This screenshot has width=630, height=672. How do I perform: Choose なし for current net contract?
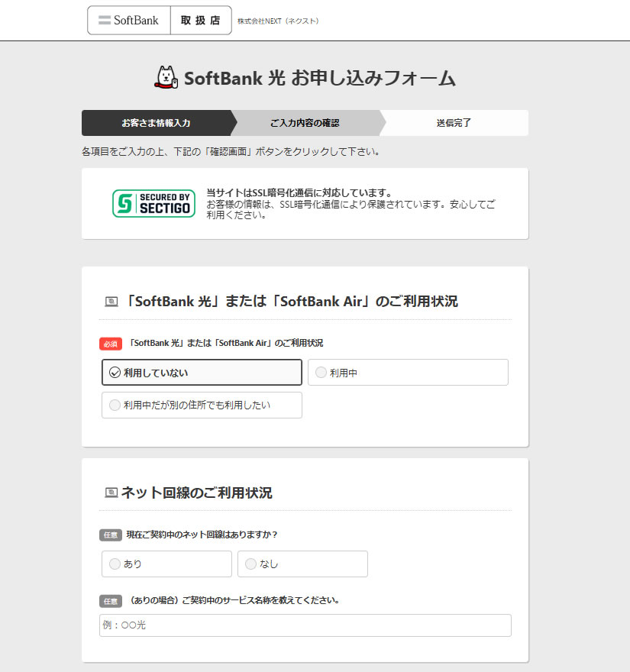click(x=302, y=564)
